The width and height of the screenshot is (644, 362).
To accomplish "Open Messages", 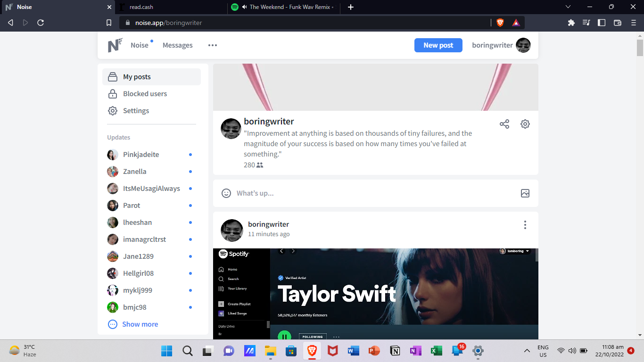I will point(178,45).
